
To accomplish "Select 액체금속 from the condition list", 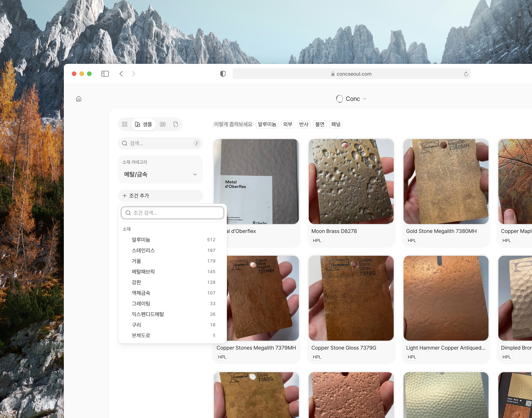I will point(173,293).
